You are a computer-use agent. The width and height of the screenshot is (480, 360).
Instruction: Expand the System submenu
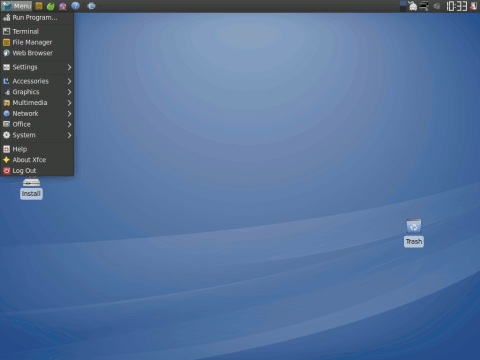coord(37,135)
